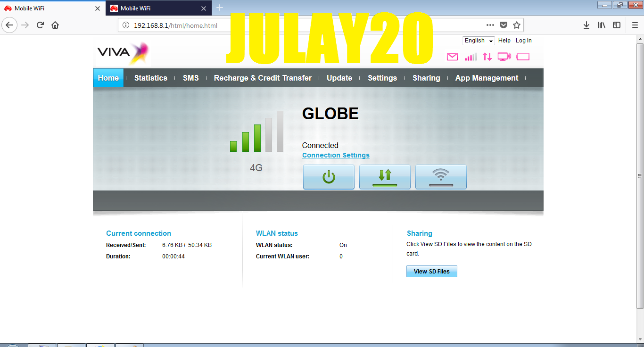Open the Update menu
This screenshot has width=644, height=347.
[x=339, y=78]
